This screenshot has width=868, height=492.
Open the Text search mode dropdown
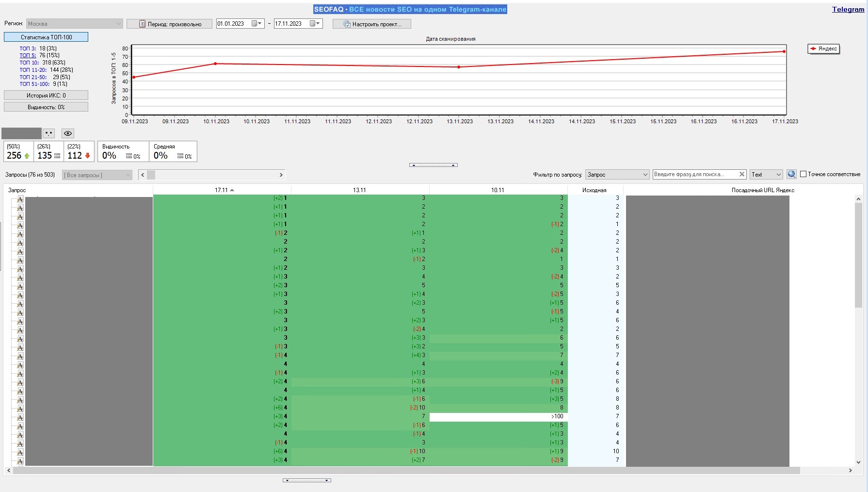coord(766,175)
